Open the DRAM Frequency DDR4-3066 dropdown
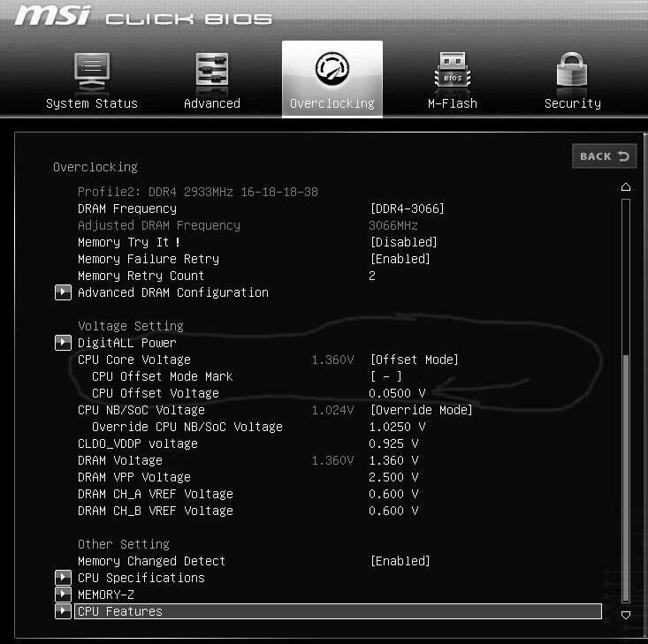The width and height of the screenshot is (648, 644). [x=407, y=208]
